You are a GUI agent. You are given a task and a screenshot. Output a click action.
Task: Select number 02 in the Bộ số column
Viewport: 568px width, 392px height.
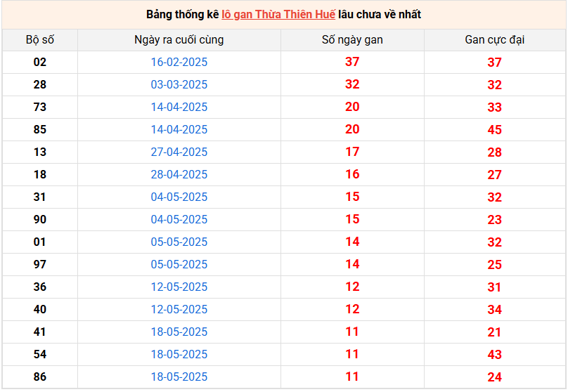point(39,62)
